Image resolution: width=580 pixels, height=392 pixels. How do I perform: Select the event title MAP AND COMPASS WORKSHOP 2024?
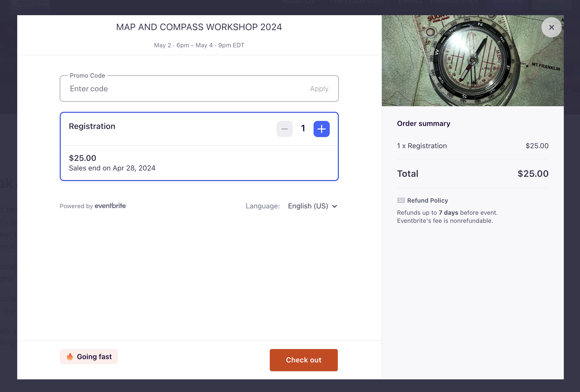(199, 27)
